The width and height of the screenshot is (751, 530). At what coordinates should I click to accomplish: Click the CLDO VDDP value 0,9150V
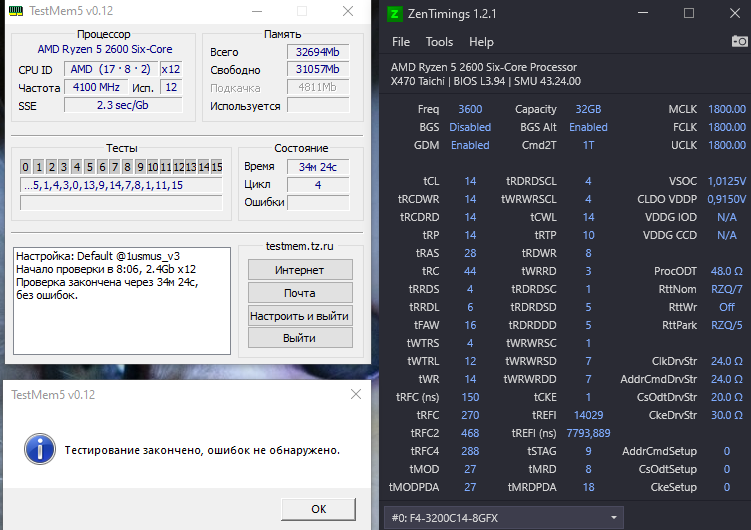pyautogui.click(x=727, y=199)
